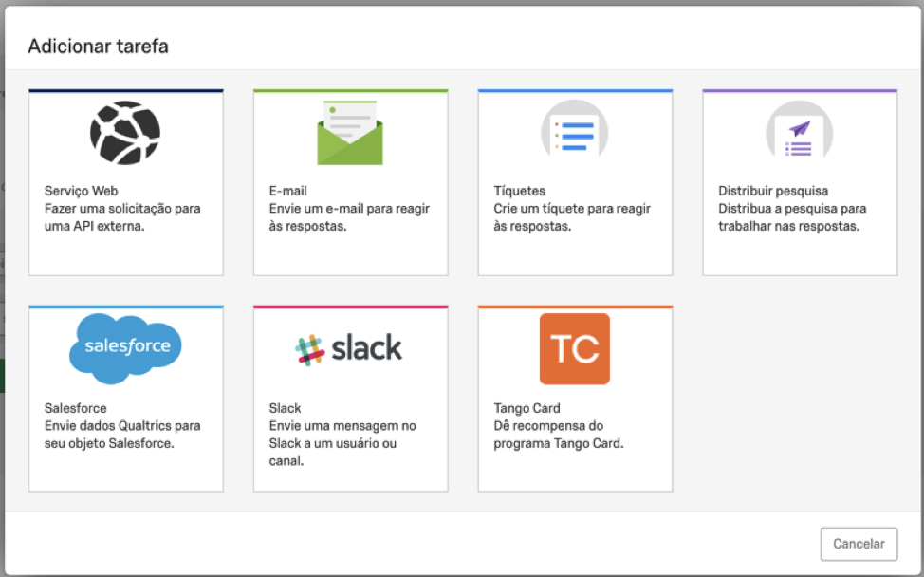Click the "Adicionar tarefa" dialog heading
Viewport: 924px width, 577px height.
point(99,46)
